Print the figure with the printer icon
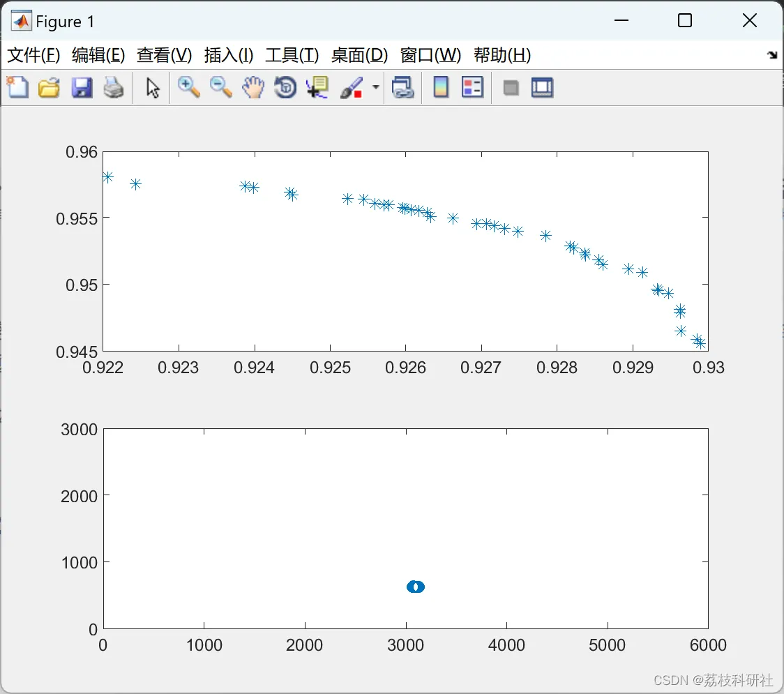 tap(114, 87)
